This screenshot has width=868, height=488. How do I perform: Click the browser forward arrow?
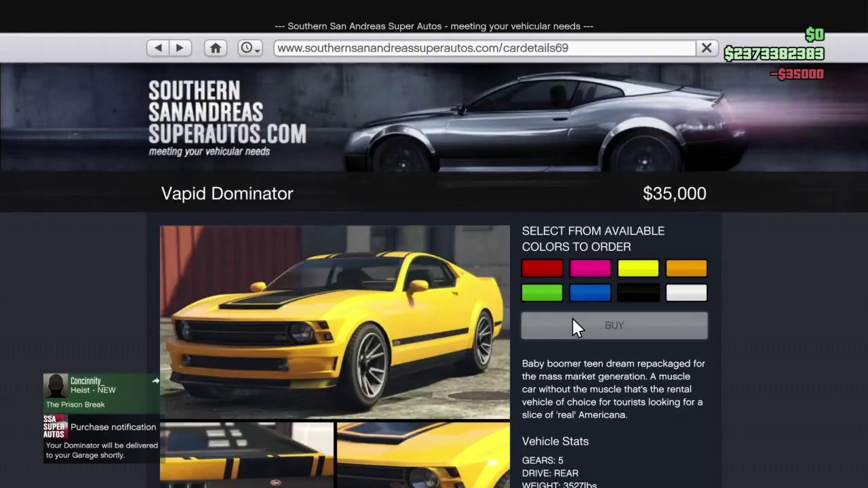pyautogui.click(x=180, y=48)
